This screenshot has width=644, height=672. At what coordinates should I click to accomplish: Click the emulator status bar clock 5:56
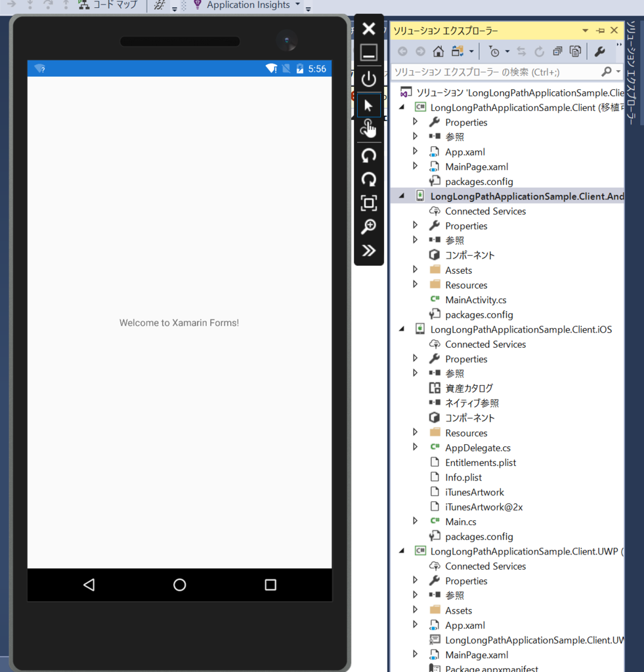[317, 69]
